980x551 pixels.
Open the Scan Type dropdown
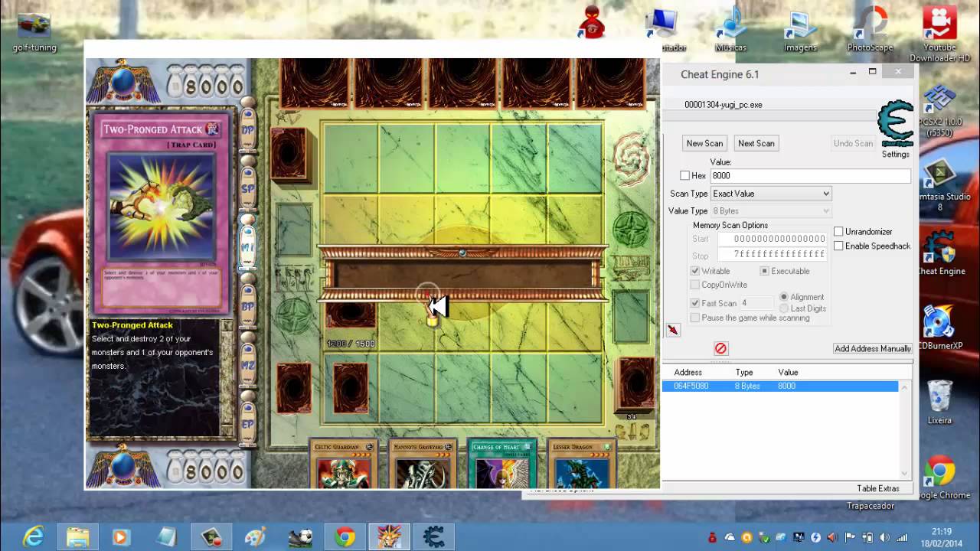pos(771,194)
